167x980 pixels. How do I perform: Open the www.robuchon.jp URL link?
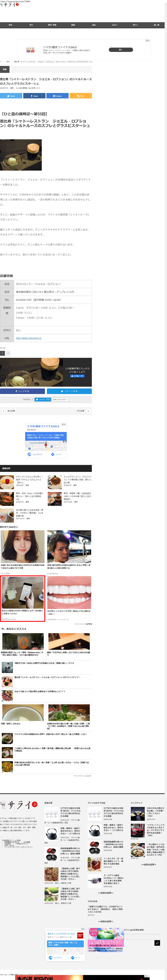(29, 338)
